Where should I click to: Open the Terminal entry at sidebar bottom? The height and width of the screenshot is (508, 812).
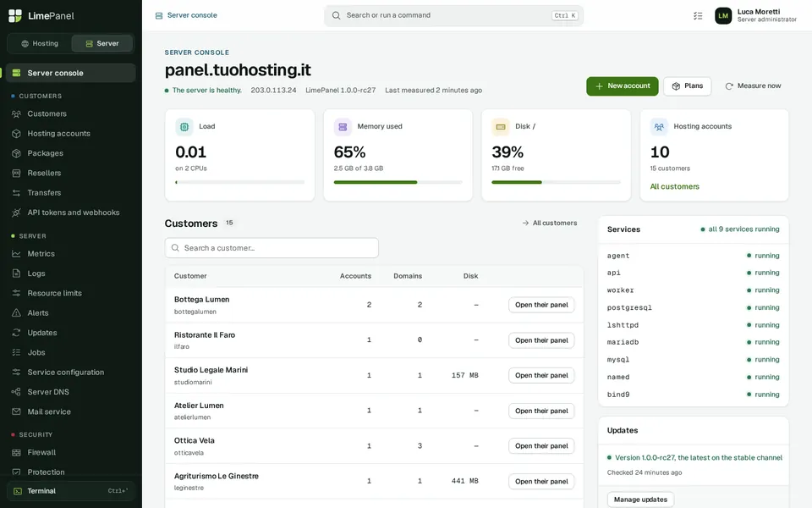coord(71,491)
